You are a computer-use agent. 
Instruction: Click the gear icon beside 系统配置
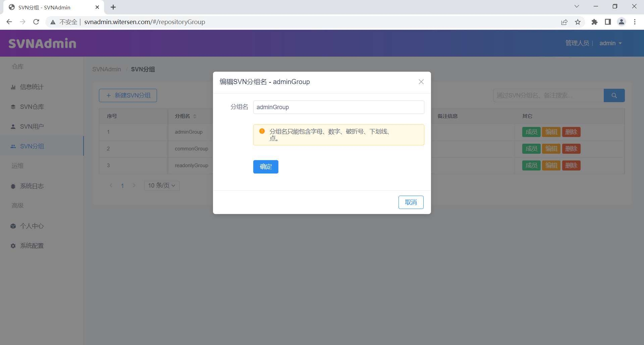[x=13, y=246]
